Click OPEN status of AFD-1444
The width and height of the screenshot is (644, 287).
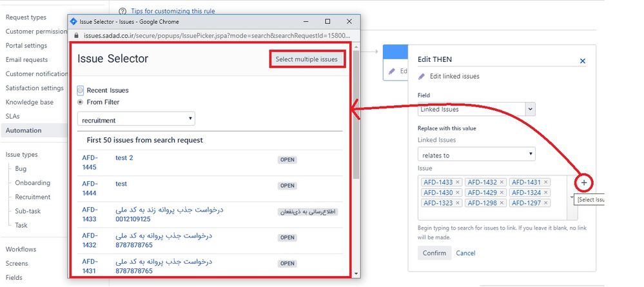pos(287,186)
